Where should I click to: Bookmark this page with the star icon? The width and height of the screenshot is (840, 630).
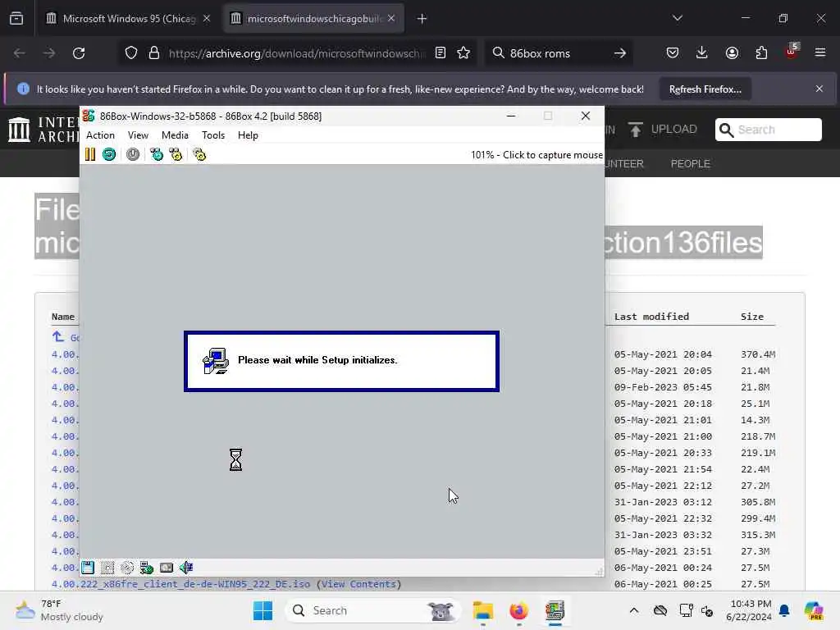click(463, 52)
